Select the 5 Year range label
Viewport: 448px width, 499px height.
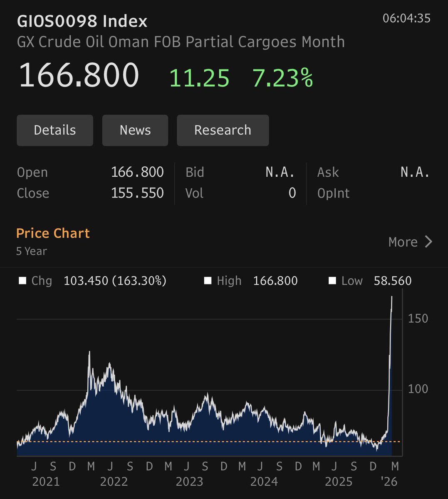(32, 251)
